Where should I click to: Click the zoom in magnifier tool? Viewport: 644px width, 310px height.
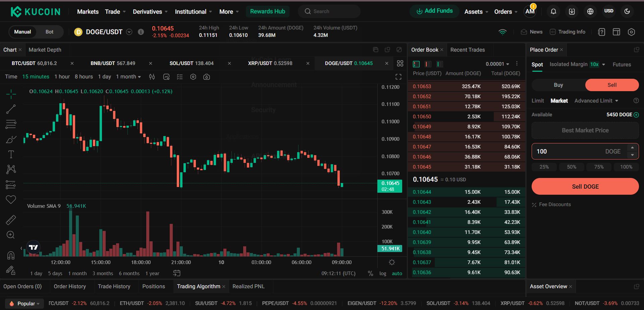point(11,235)
